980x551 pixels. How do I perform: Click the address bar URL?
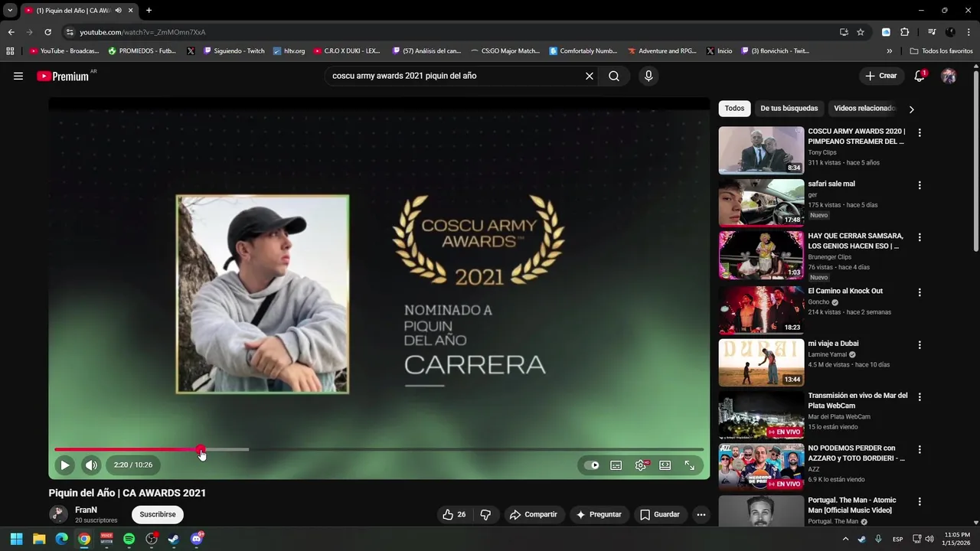(142, 32)
